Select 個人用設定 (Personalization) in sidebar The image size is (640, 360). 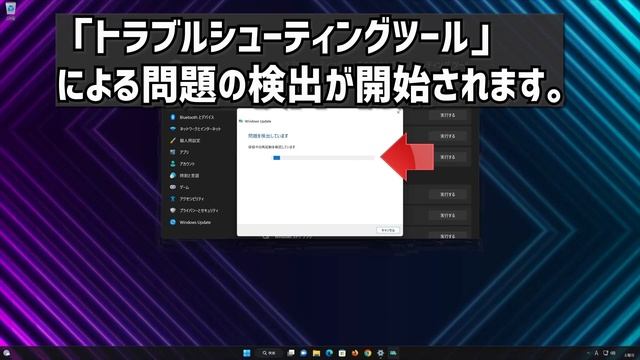pos(186,140)
